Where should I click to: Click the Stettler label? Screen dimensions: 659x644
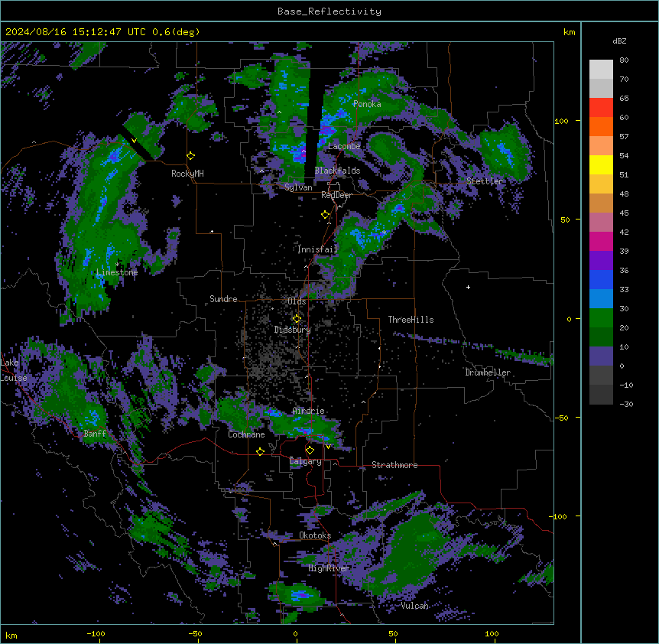(485, 181)
